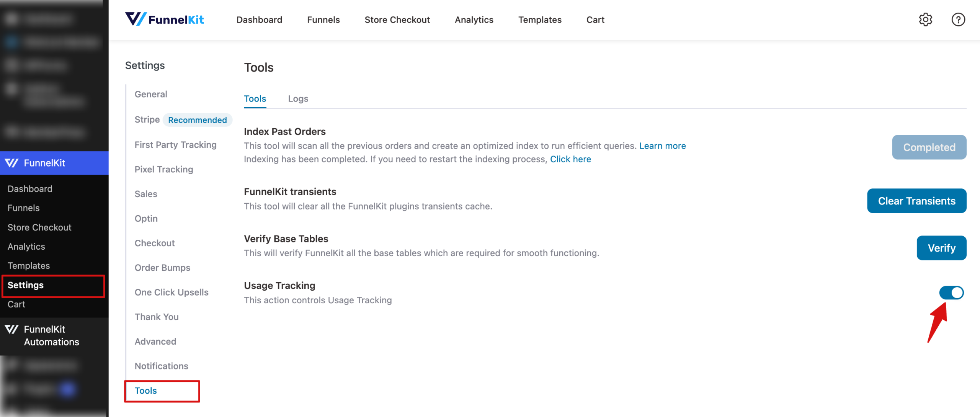Select Pixel Tracking settings

tap(163, 169)
